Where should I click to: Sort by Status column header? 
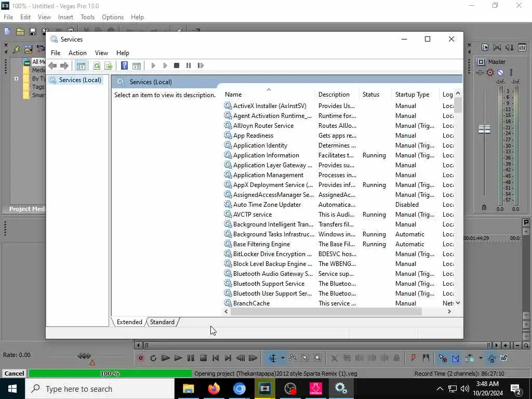[x=371, y=95]
